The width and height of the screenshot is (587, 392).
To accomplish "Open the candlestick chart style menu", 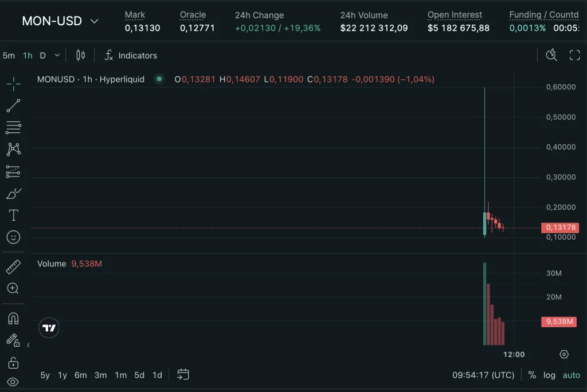I will point(80,56).
